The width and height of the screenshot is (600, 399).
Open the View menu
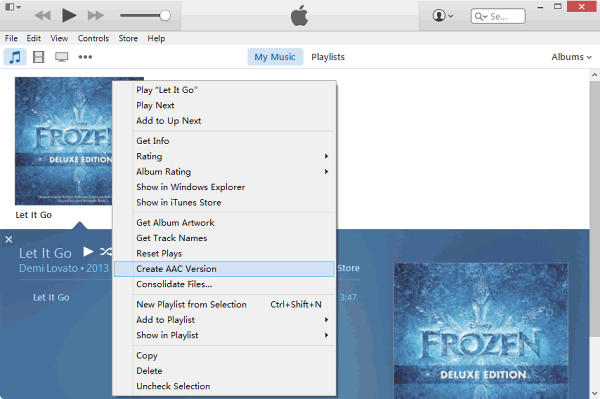pos(59,38)
